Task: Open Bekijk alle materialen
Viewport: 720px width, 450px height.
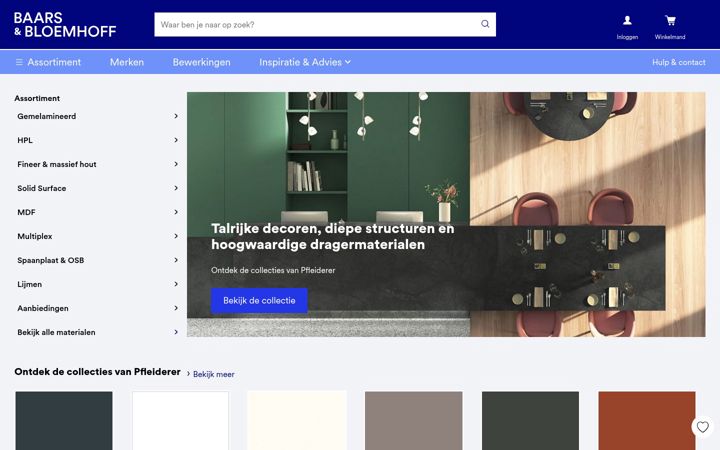Action: click(x=56, y=332)
